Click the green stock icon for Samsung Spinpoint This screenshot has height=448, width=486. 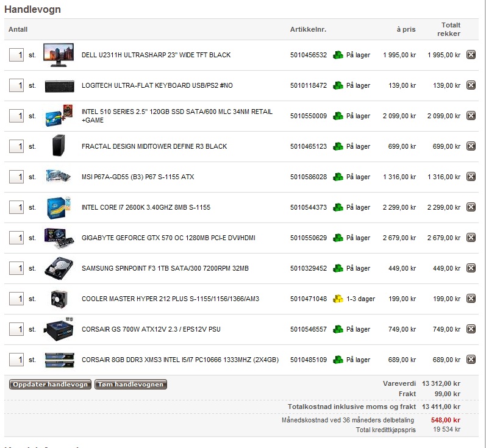pos(338,268)
